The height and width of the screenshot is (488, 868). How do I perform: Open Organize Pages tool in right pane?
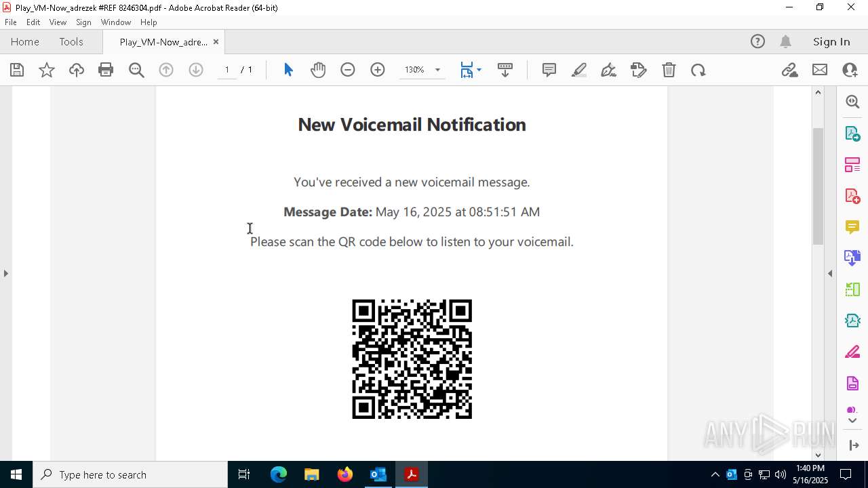click(x=852, y=165)
